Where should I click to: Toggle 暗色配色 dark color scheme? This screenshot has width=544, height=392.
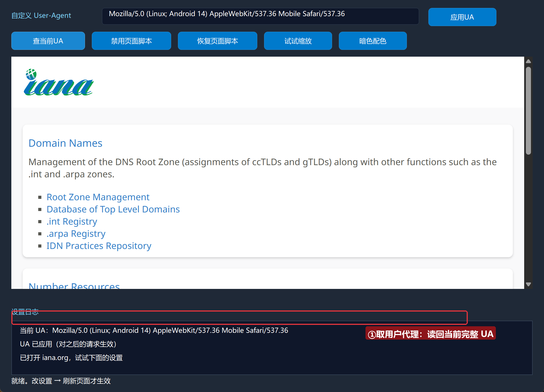coord(373,41)
